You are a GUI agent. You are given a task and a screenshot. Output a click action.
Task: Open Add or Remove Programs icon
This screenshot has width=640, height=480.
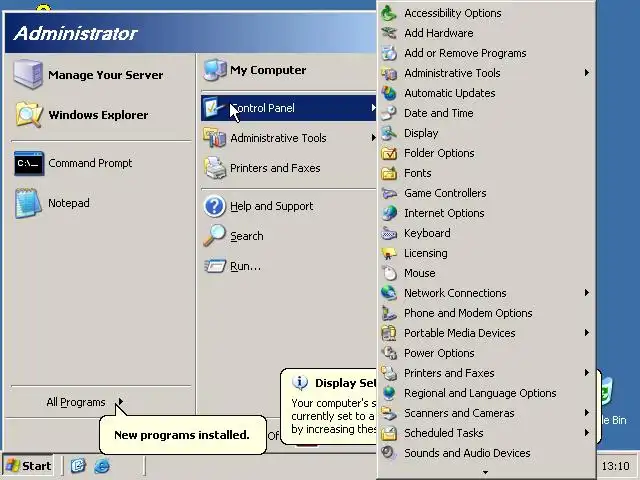[x=389, y=53]
